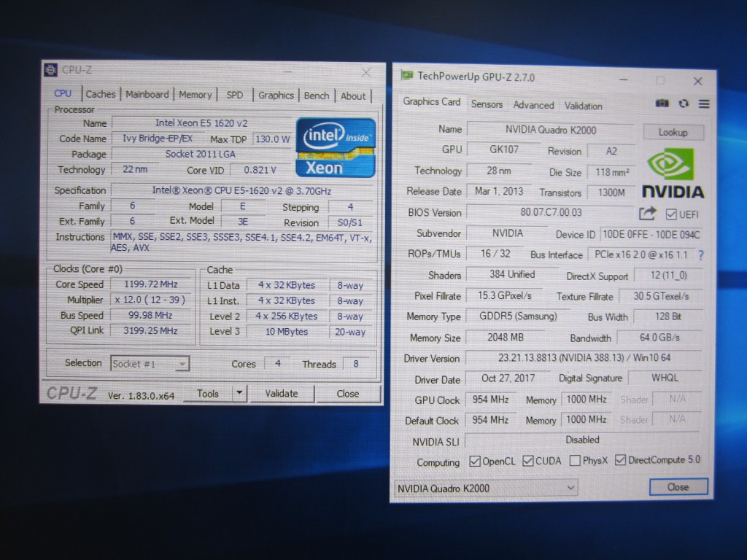This screenshot has height=560, width=747.
Task: Click the bus interface question mark
Action: (701, 255)
